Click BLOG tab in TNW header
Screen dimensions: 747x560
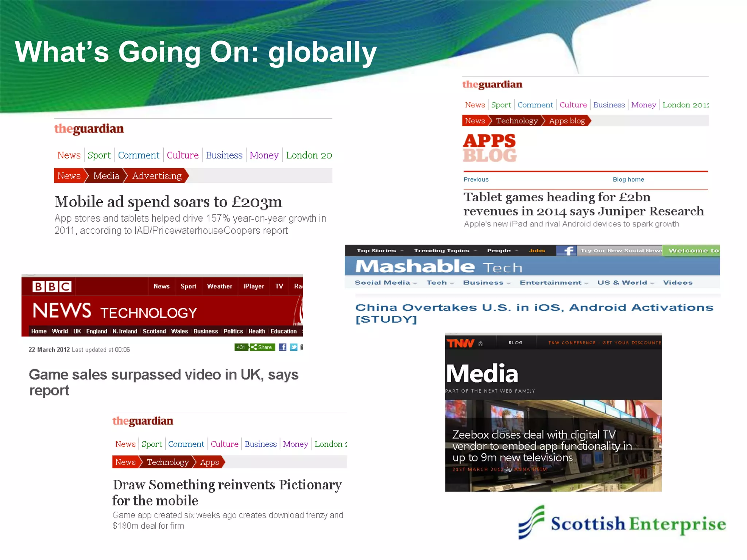515,343
